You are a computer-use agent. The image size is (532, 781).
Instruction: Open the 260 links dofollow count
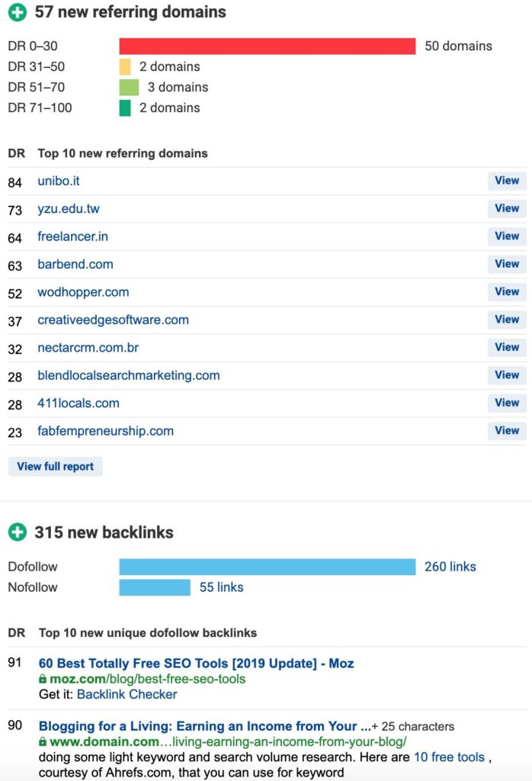click(450, 567)
